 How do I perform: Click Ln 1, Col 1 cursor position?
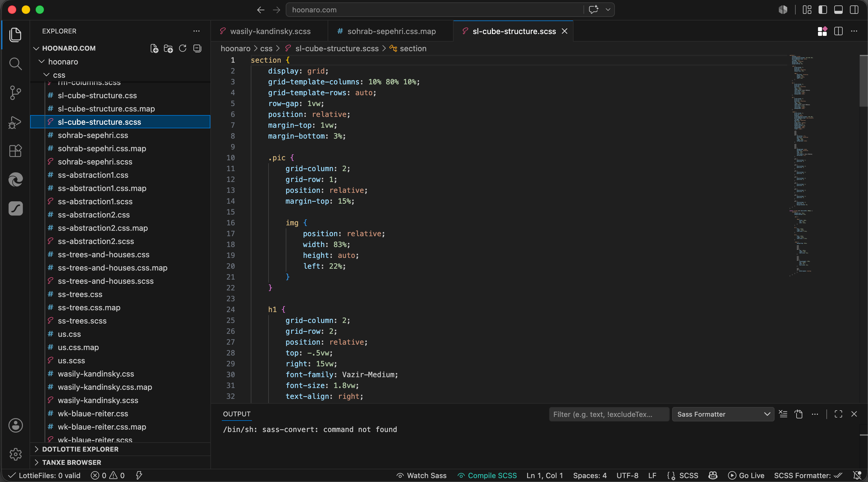545,475
